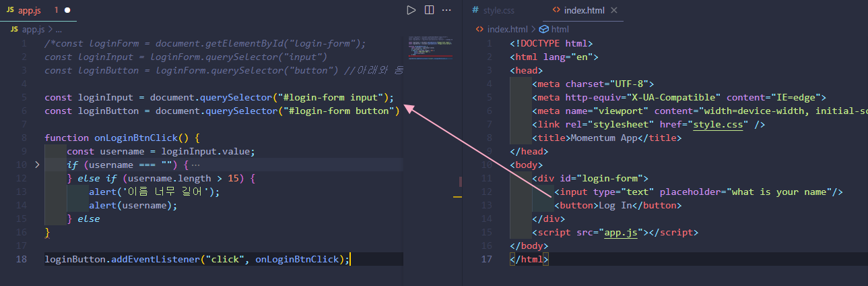Click the "what is your name" placeholder
This screenshot has height=286, width=868.
tap(778, 192)
